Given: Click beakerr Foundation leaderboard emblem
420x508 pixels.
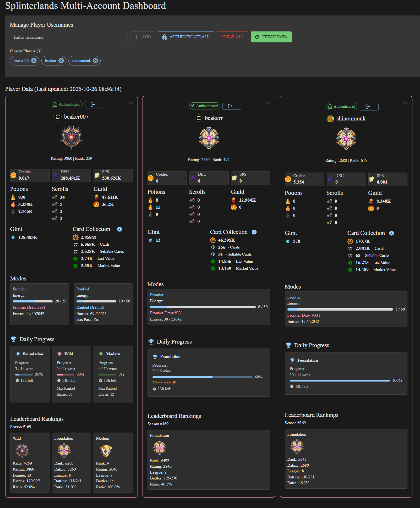Looking at the screenshot, I should pos(160,448).
